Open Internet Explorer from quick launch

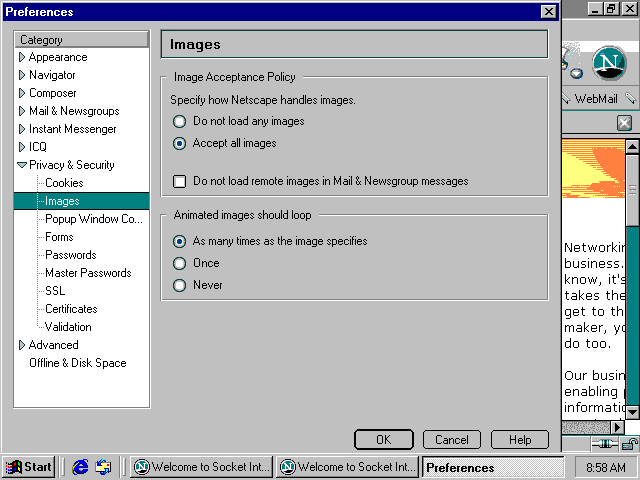[x=80, y=467]
